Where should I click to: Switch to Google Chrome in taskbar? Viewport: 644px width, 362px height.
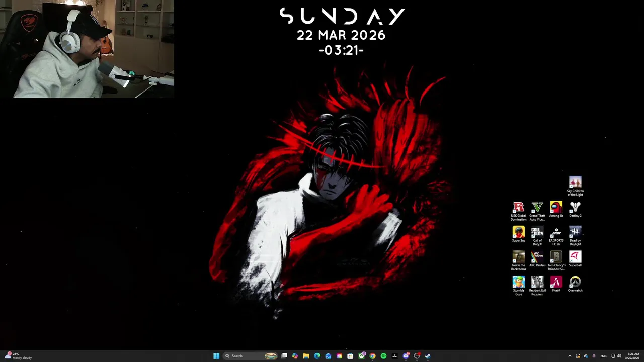[372, 356]
